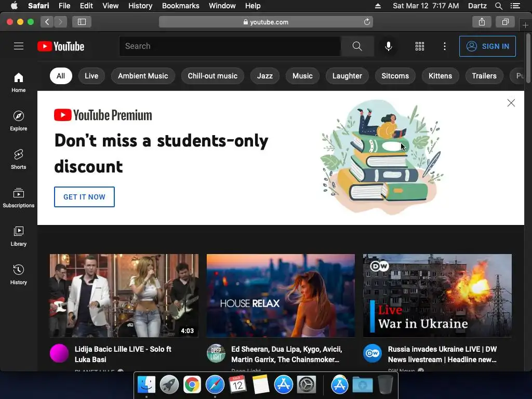532x399 pixels.
Task: Open the War in Ukraine thumbnail
Action: pos(437,296)
